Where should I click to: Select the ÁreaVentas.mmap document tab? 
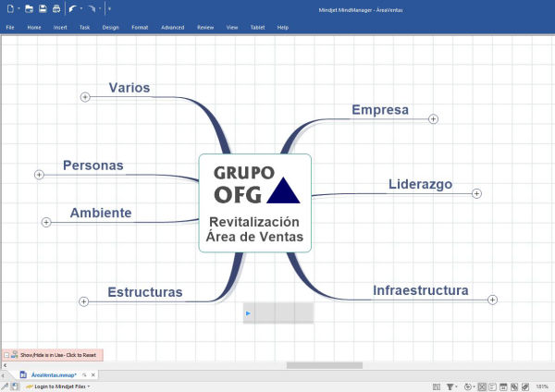(x=54, y=375)
